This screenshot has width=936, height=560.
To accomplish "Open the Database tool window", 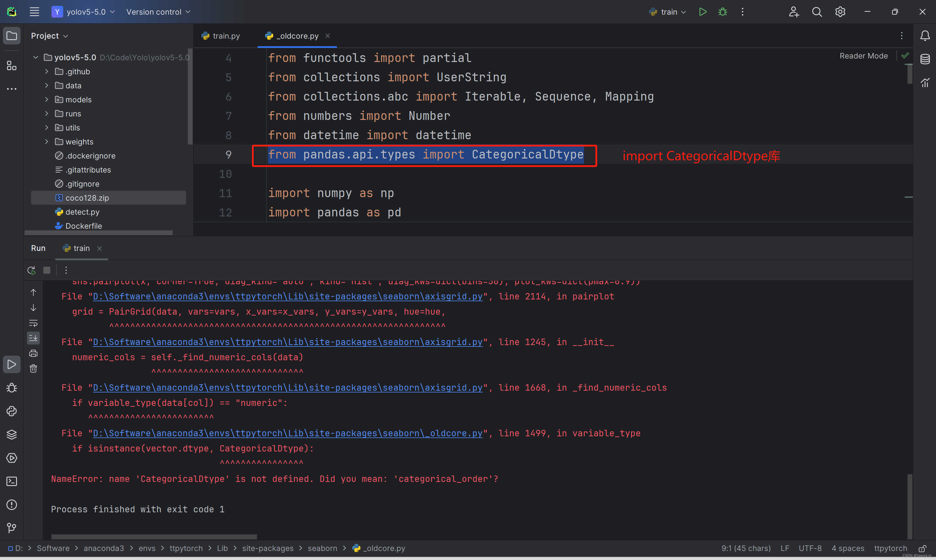I will tap(925, 59).
